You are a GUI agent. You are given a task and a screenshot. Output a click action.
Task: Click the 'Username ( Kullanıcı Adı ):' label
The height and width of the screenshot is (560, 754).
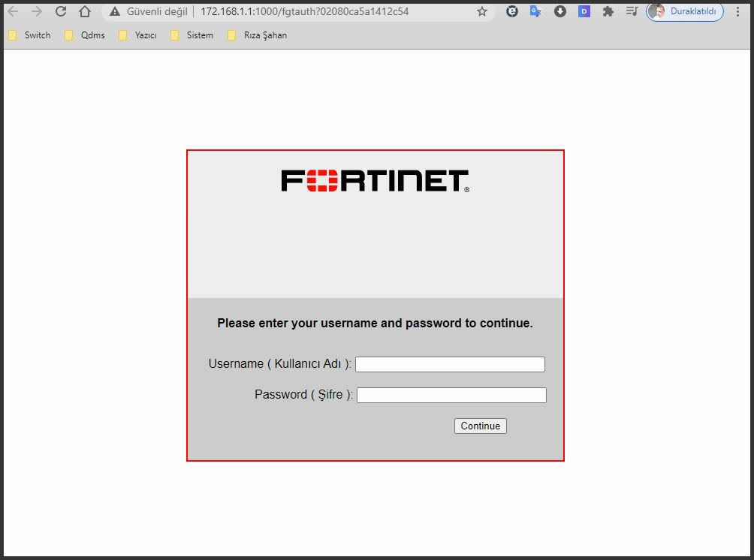(x=280, y=364)
